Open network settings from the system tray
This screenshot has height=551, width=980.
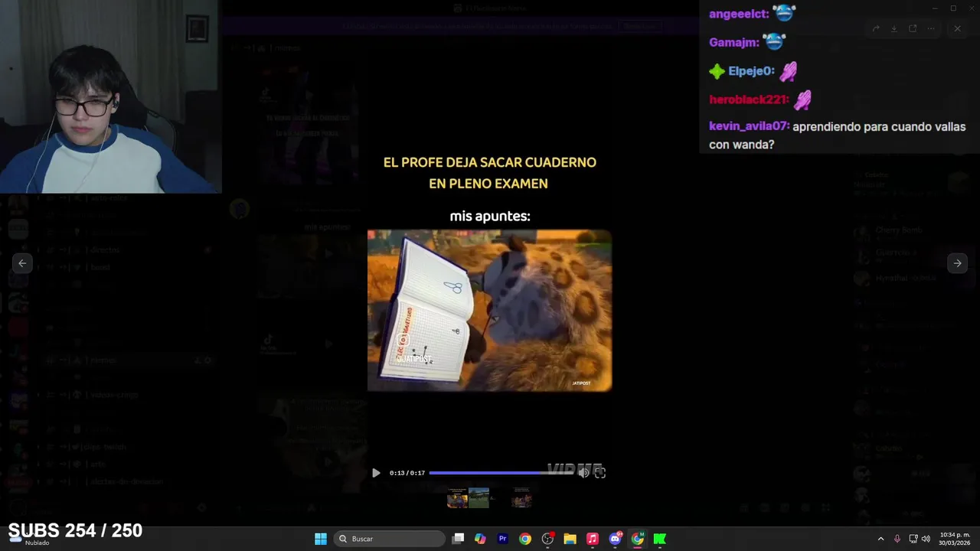click(x=913, y=539)
